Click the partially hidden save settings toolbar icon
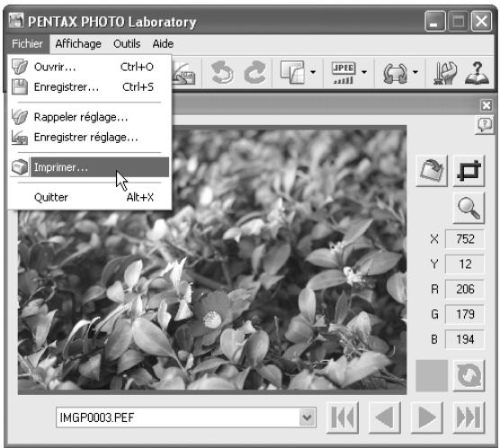The image size is (500, 448). point(184,74)
